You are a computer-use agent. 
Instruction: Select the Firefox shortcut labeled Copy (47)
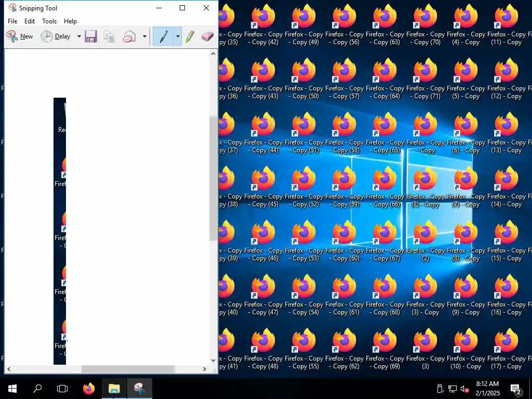[x=263, y=295]
